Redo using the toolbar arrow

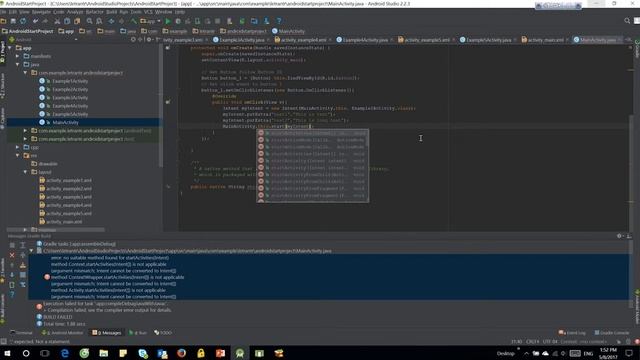coord(45,21)
